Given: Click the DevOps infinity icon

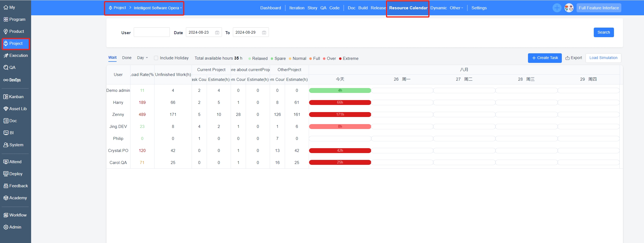Looking at the screenshot, I should point(6,80).
